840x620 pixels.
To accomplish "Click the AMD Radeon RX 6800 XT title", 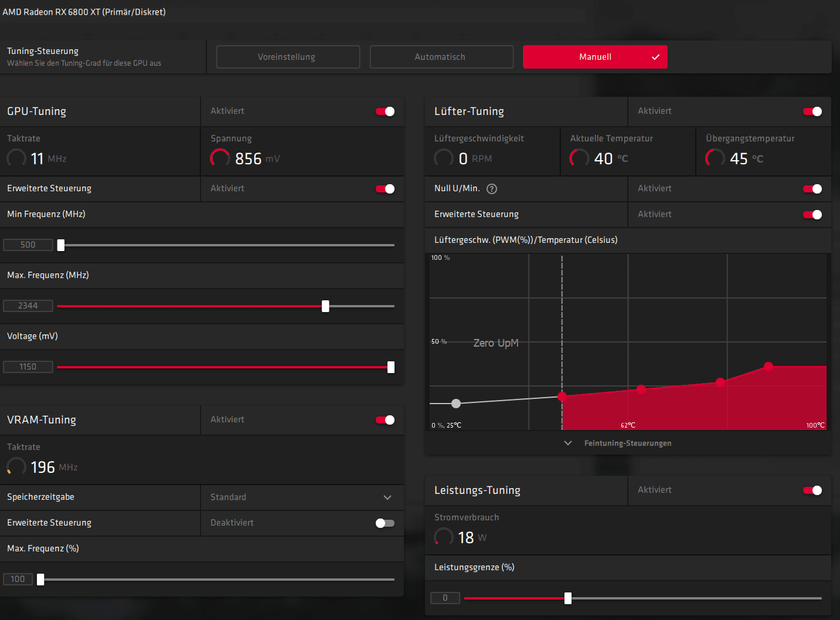I will click(84, 12).
